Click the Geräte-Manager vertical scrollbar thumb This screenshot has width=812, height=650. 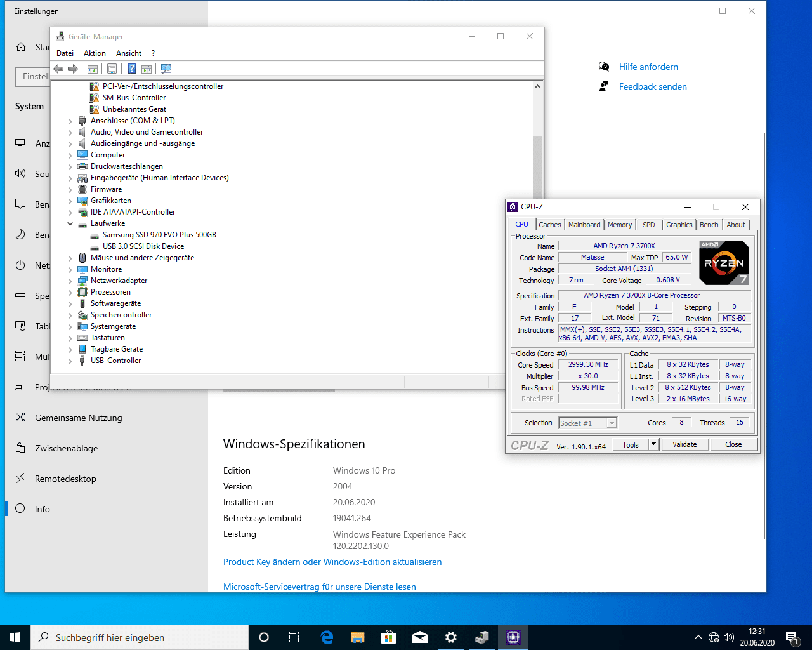coord(537,166)
